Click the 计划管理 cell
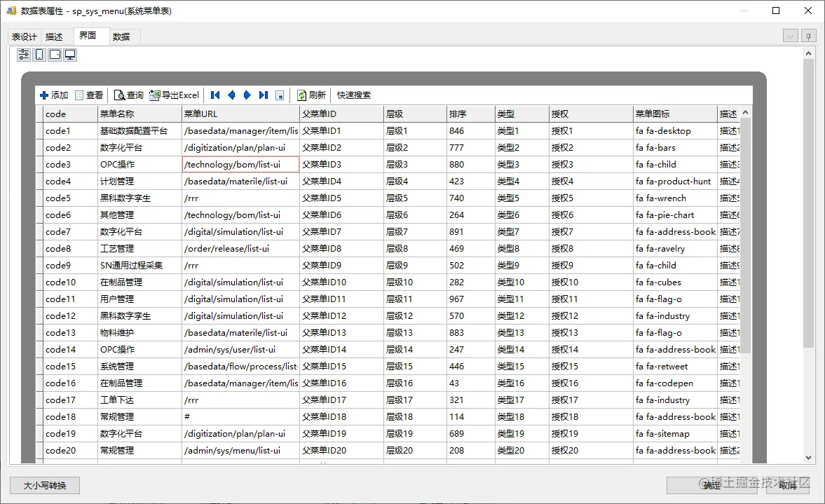The image size is (825, 504). 140,182
